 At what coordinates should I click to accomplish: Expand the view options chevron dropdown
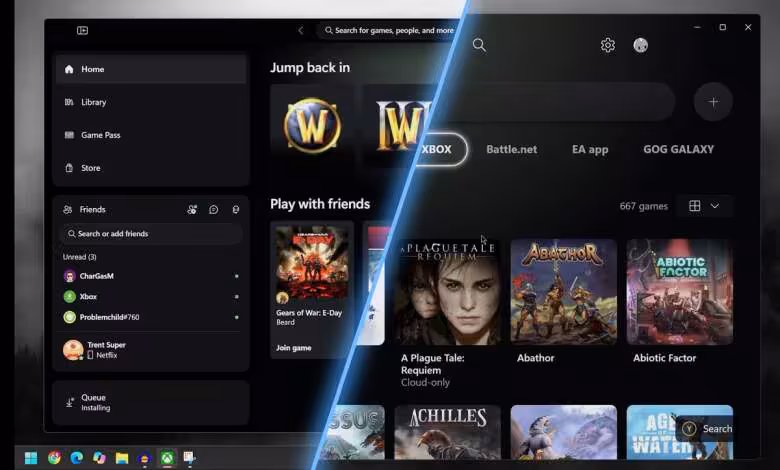(x=715, y=206)
